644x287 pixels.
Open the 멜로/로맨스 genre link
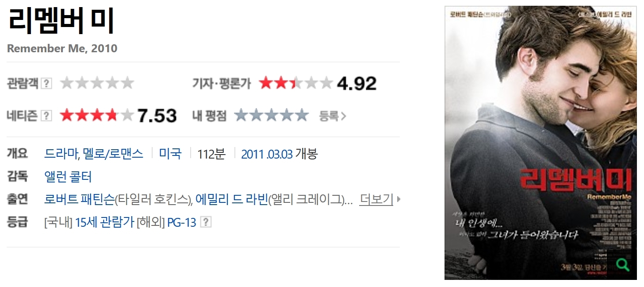point(112,154)
